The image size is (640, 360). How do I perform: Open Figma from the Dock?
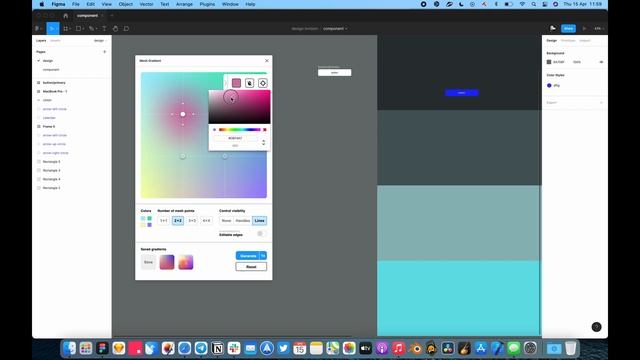(x=102, y=348)
